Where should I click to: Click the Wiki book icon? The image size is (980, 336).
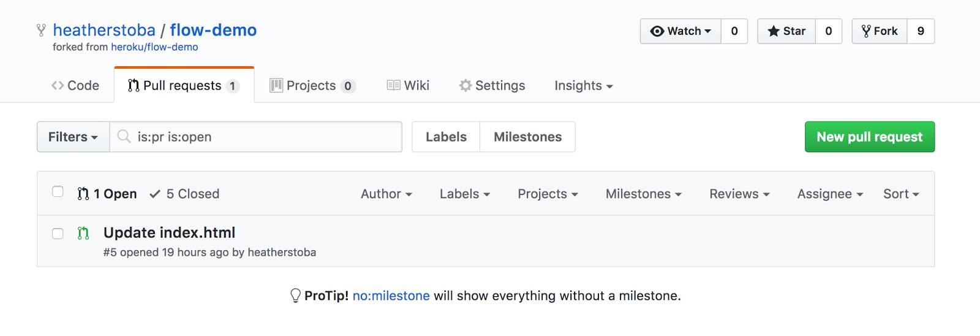[x=393, y=85]
